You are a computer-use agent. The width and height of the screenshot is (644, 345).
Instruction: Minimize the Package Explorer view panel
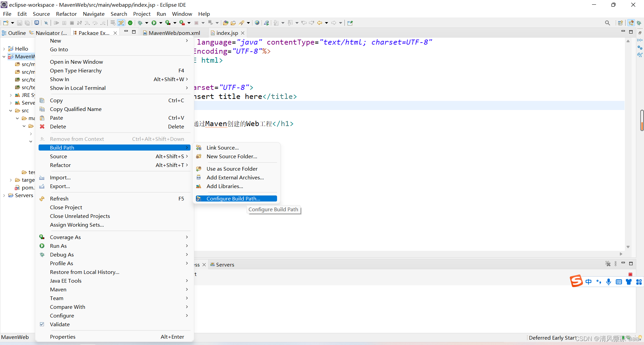(x=126, y=32)
